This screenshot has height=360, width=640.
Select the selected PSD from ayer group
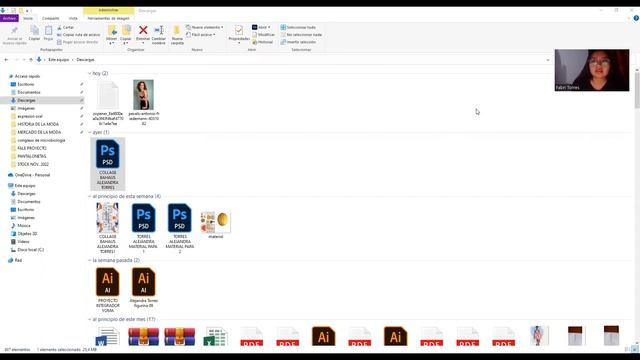click(108, 164)
